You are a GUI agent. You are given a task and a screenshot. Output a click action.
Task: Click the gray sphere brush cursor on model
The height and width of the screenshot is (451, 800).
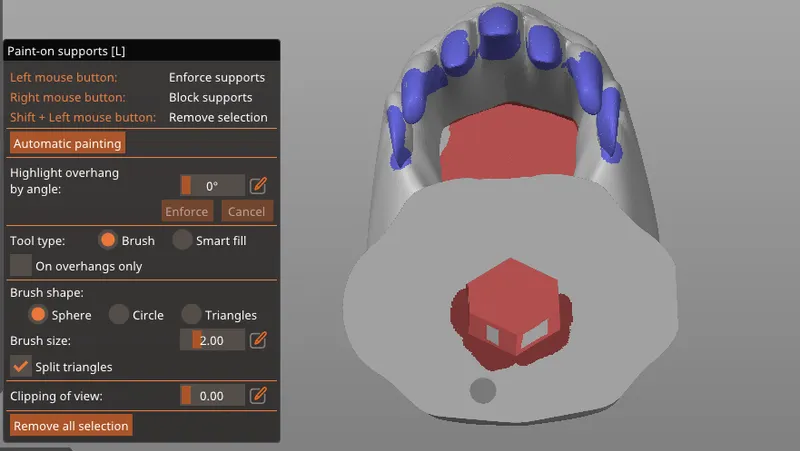[x=483, y=390]
